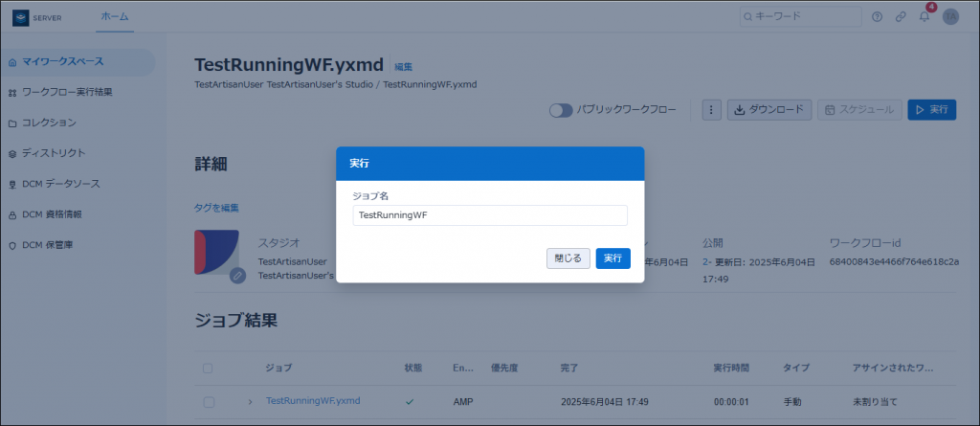Click the スケジュール button
The height and width of the screenshot is (426, 980).
tap(860, 109)
